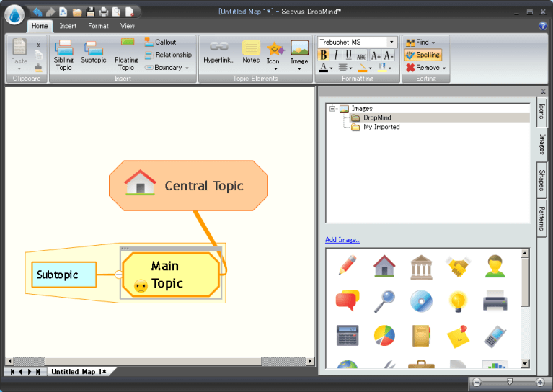Switch to the Insert ribbon tab
The height and width of the screenshot is (392, 553).
pos(68,26)
